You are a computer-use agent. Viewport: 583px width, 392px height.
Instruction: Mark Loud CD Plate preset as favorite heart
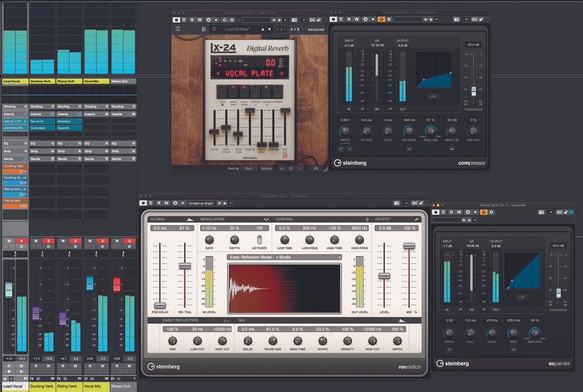[x=214, y=30]
